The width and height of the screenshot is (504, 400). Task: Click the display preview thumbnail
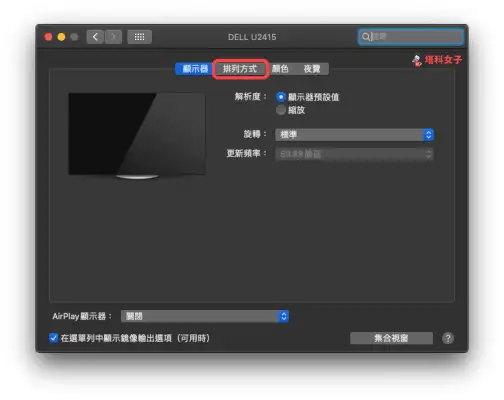coord(137,135)
